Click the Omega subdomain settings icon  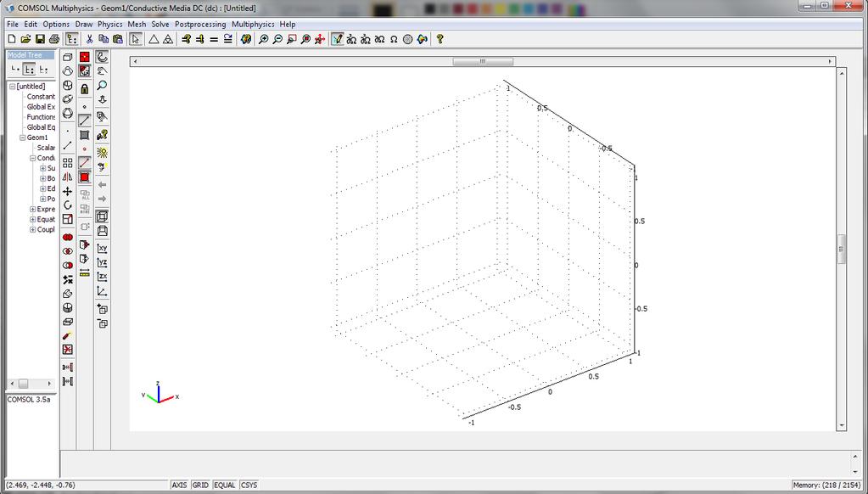[394, 39]
